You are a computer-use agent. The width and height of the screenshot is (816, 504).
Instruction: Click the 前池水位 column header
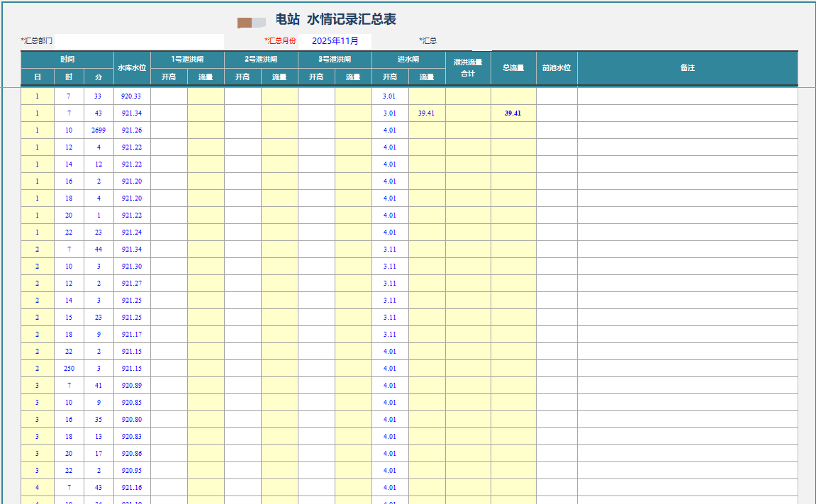pyautogui.click(x=557, y=68)
